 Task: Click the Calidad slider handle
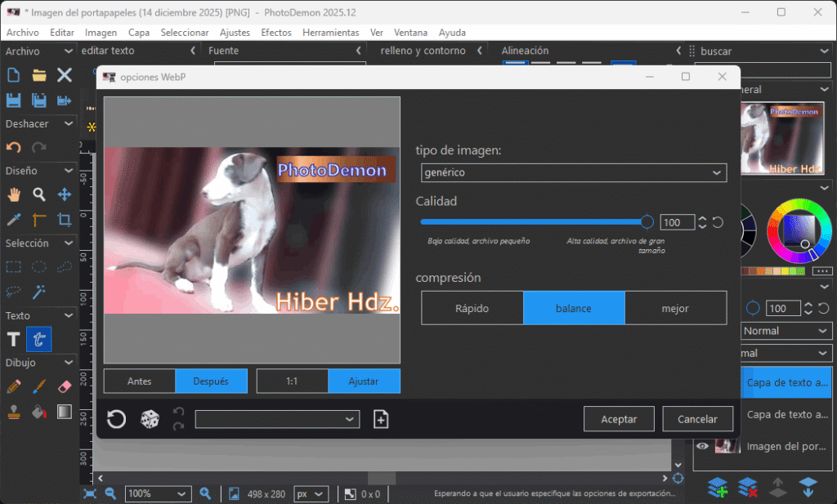coord(647,221)
